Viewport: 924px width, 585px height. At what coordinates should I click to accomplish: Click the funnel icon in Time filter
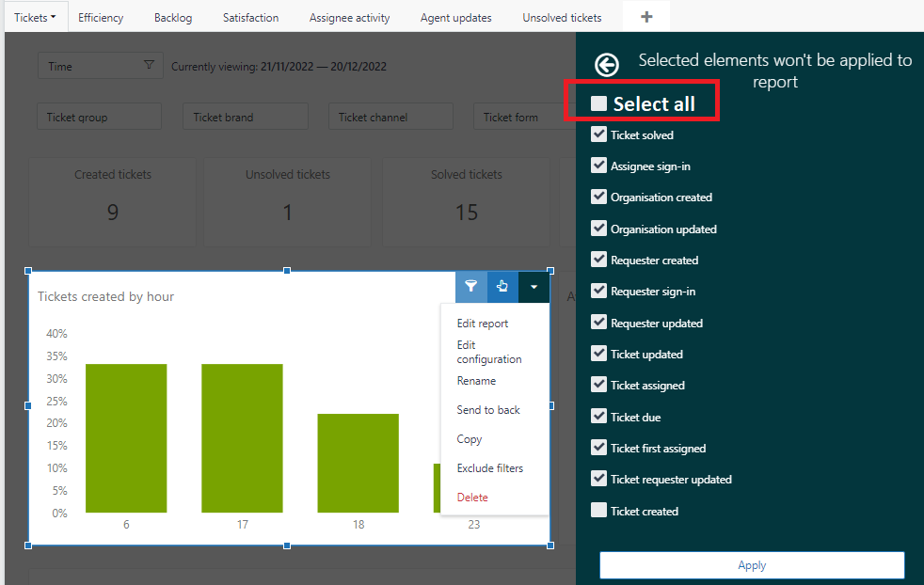(x=149, y=66)
